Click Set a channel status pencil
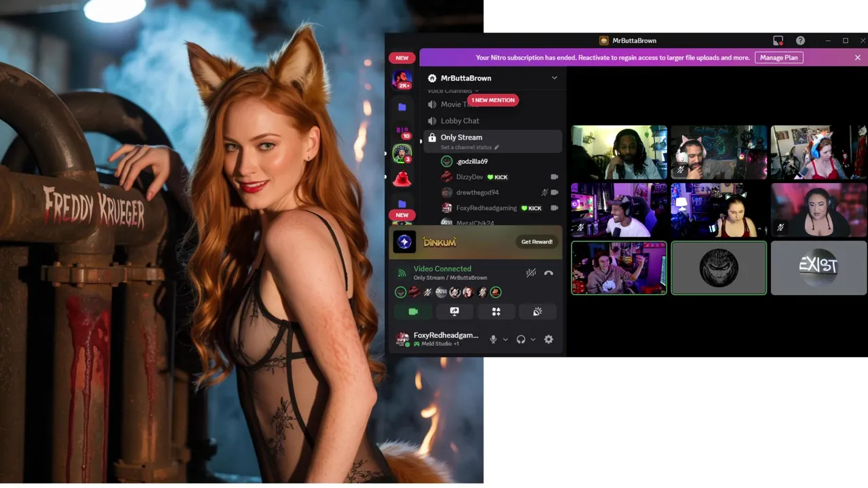 496,147
